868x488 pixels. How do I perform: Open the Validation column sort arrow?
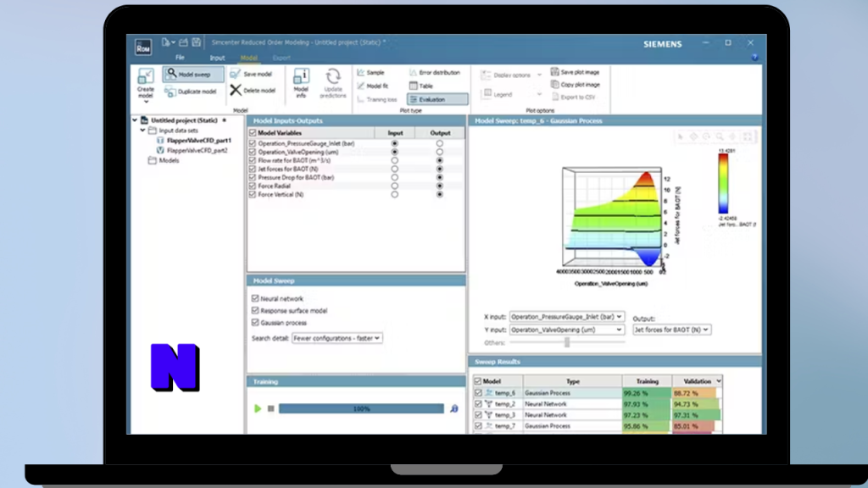[x=719, y=381]
